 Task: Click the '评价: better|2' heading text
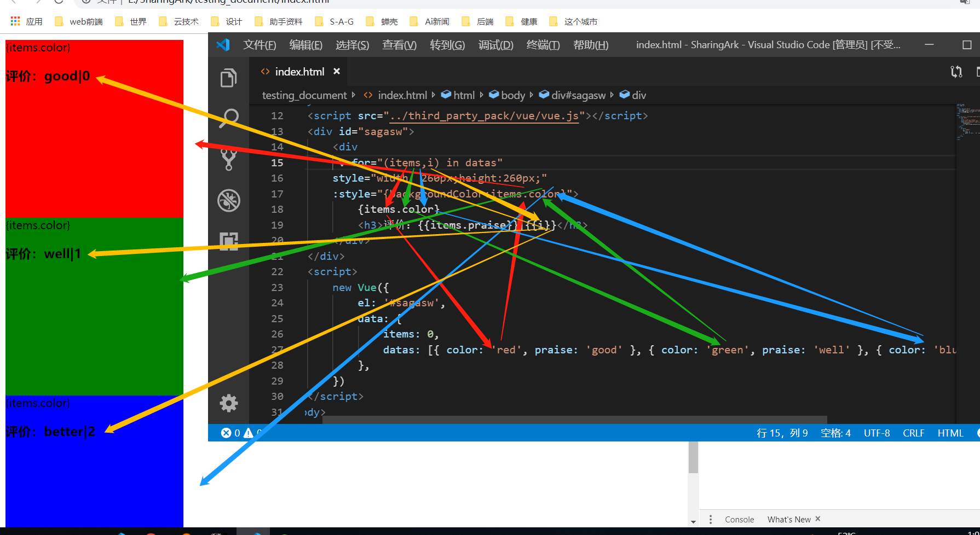[50, 432]
